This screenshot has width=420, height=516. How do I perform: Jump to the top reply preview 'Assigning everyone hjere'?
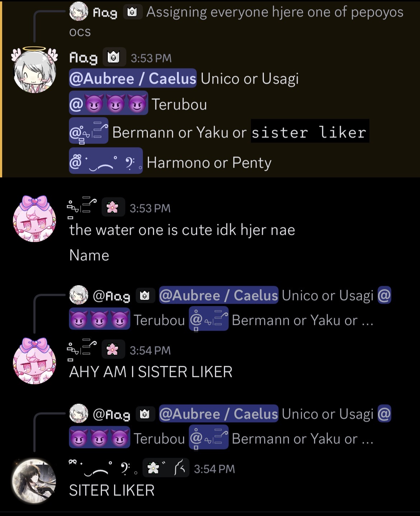237,21
